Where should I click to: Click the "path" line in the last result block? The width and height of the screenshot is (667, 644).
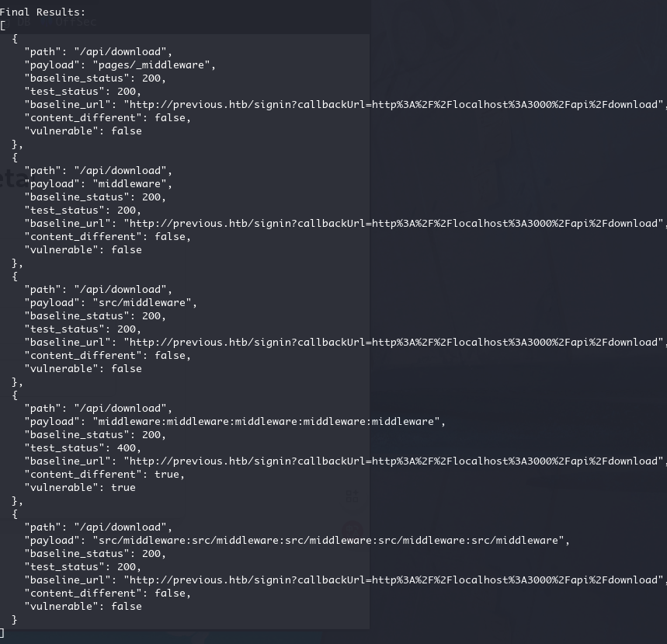98,527
